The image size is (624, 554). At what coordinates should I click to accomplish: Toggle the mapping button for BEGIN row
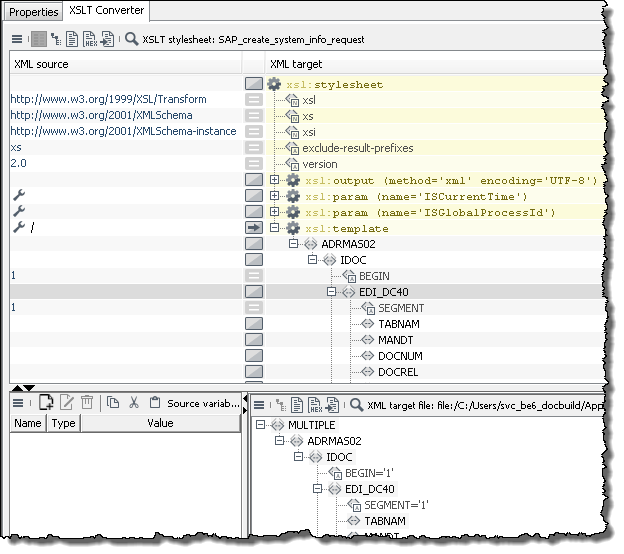click(x=254, y=276)
